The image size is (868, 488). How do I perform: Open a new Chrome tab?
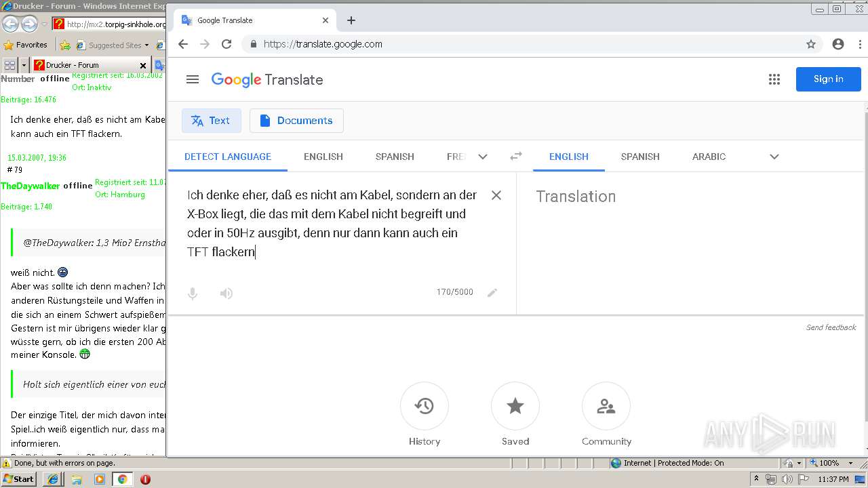coord(351,20)
